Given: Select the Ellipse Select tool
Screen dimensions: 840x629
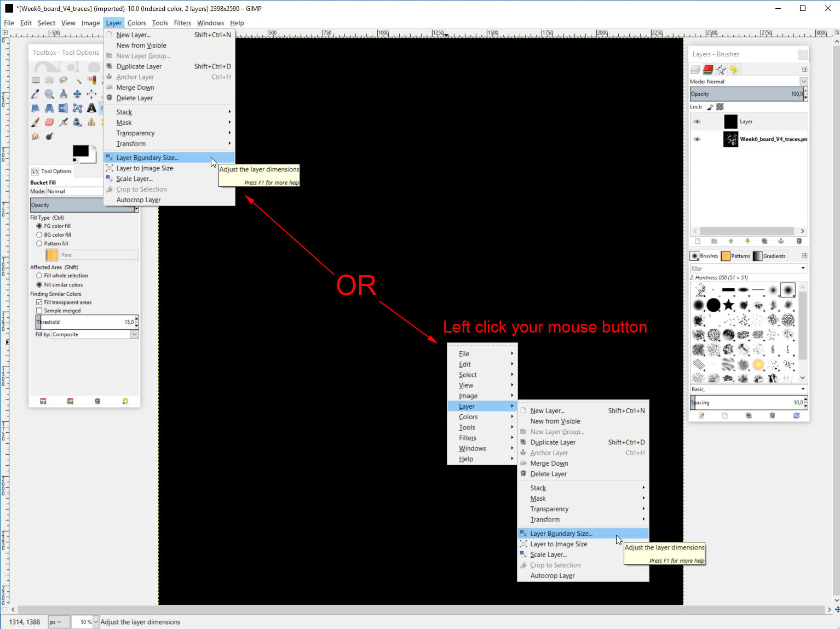Looking at the screenshot, I should (x=49, y=80).
